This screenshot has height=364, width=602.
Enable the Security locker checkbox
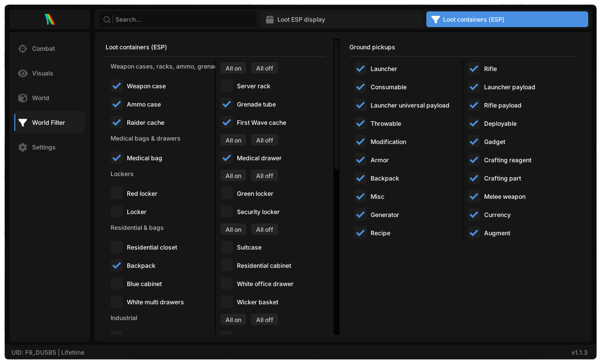pos(227,212)
